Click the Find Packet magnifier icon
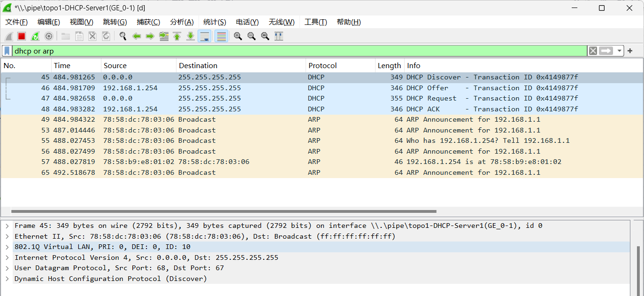This screenshot has height=296, width=644. pos(123,36)
